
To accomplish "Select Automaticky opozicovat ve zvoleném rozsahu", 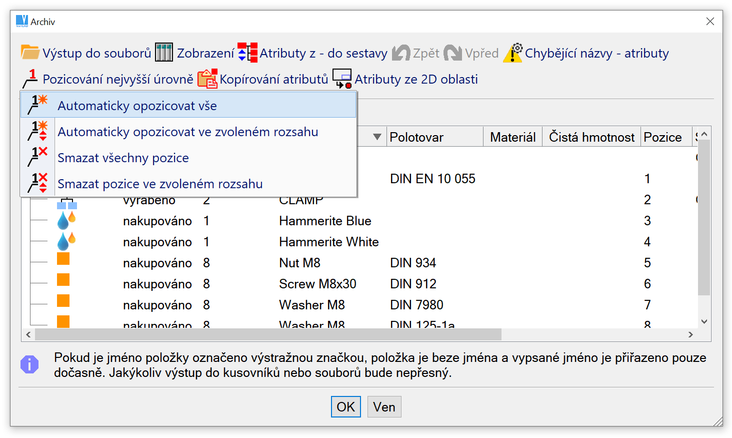I will pos(188,131).
